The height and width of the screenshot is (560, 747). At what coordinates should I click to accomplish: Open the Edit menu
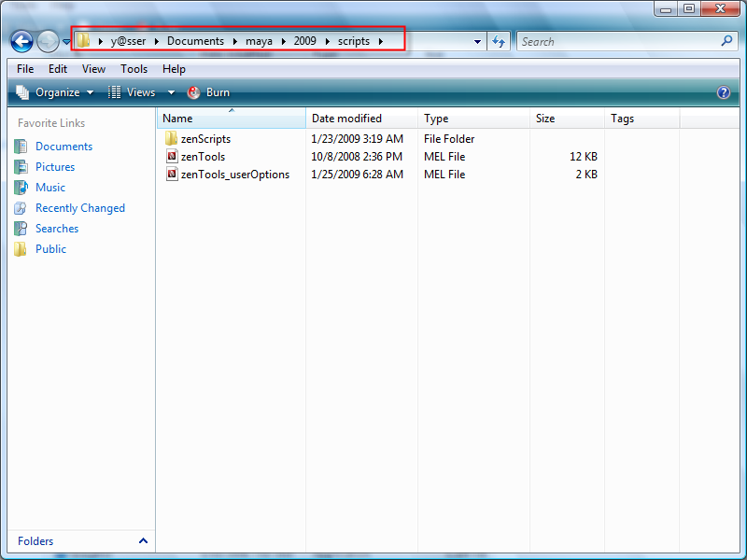tap(58, 69)
